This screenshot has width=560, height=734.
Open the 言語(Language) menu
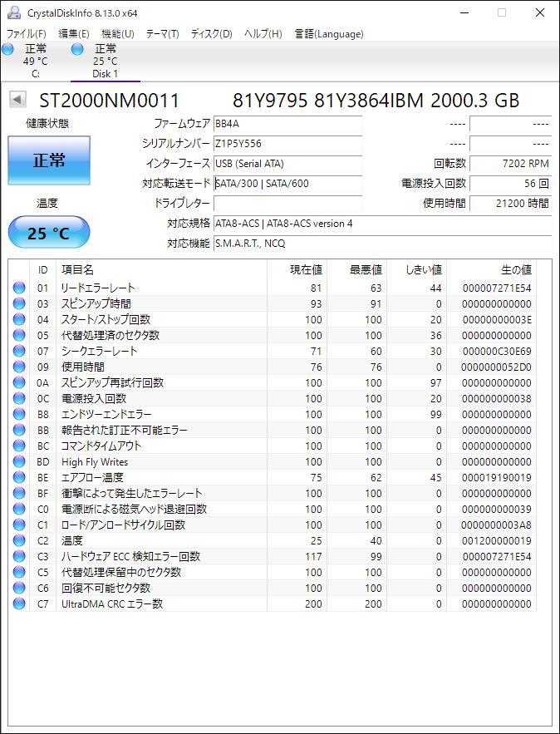point(329,34)
